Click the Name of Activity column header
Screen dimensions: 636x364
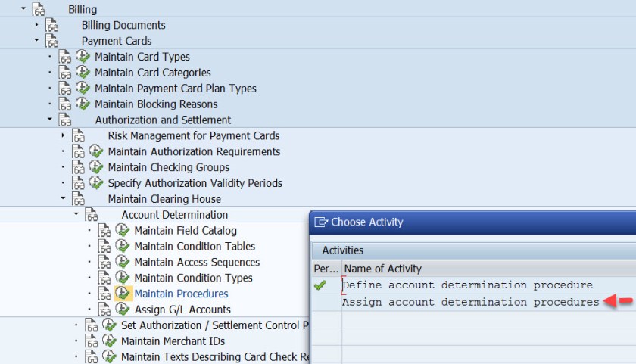(x=382, y=269)
